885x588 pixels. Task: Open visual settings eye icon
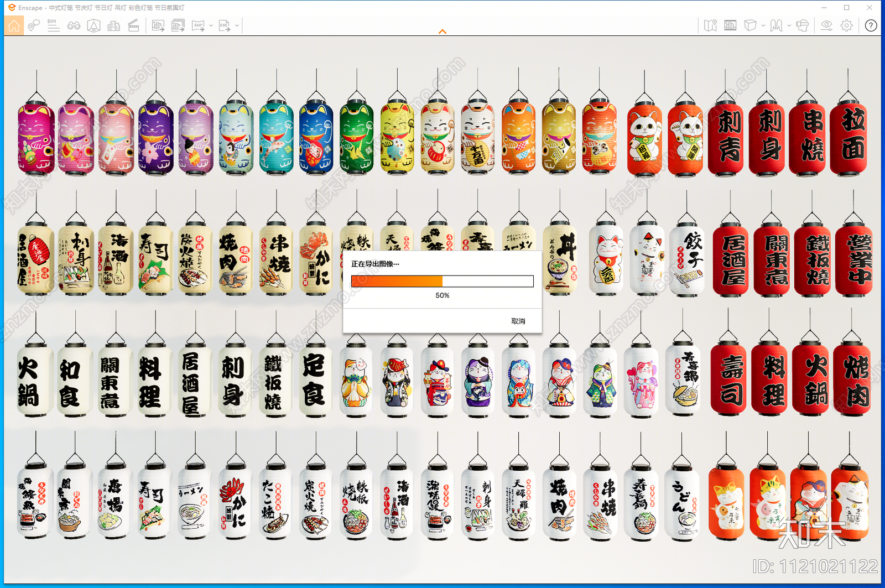pyautogui.click(x=826, y=25)
